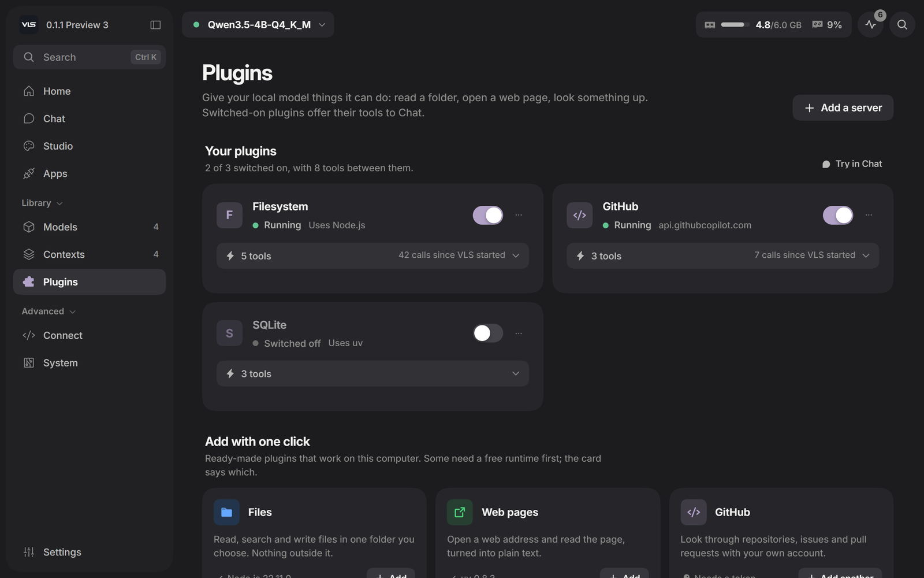Image resolution: width=924 pixels, height=578 pixels.
Task: Click the GitHub icon in Add with one click
Action: [693, 512]
